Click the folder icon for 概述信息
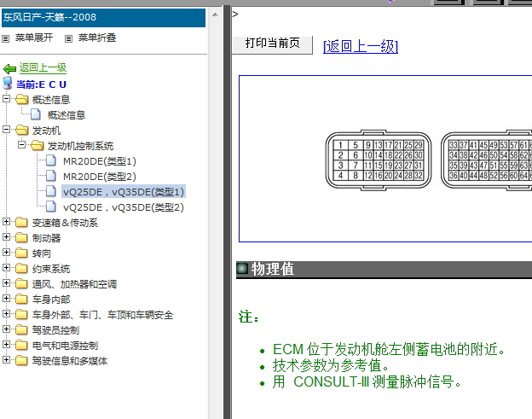The image size is (532, 419). tap(21, 99)
